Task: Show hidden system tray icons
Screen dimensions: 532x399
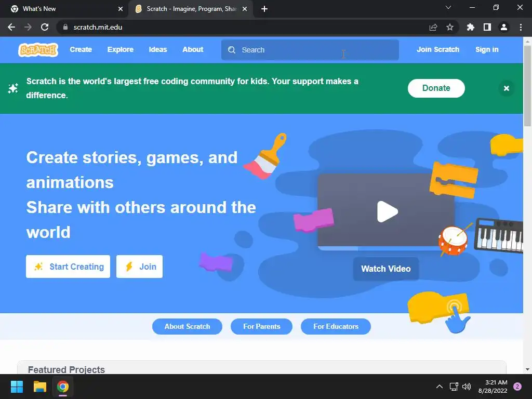Action: click(x=439, y=387)
